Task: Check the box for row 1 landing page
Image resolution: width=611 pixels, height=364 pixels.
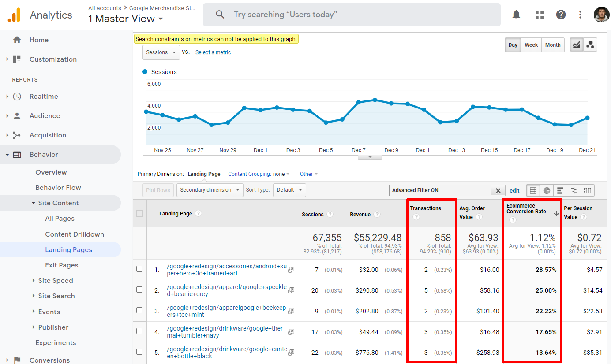Action: [139, 269]
